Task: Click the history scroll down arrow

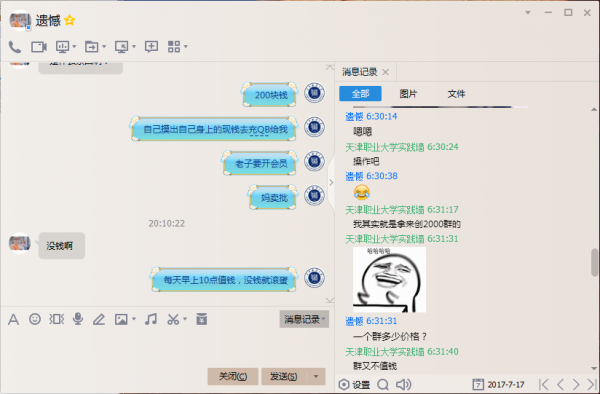Action: pyautogui.click(x=594, y=368)
